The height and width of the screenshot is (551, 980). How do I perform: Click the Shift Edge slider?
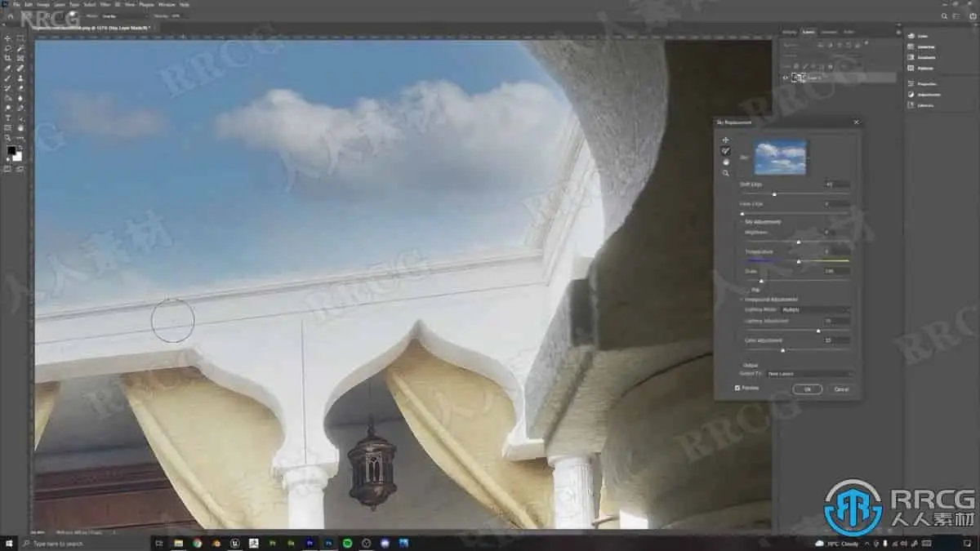point(795,193)
